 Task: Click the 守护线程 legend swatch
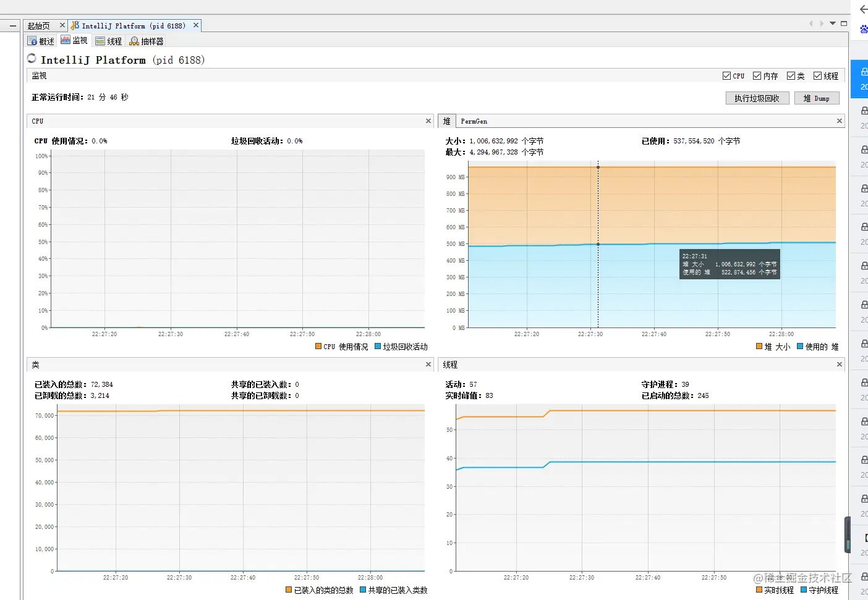[804, 590]
